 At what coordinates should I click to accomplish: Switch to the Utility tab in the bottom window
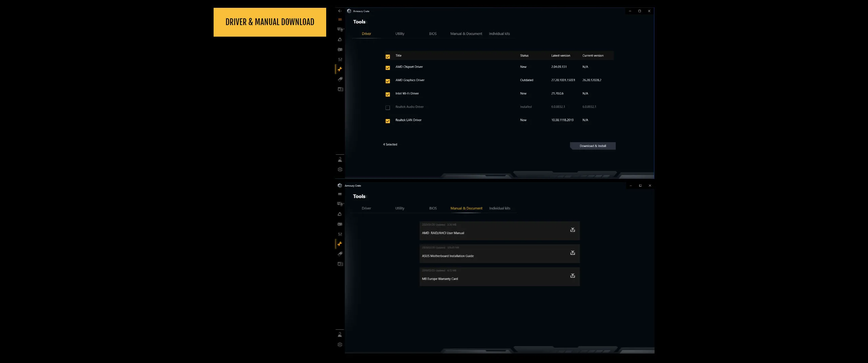400,208
